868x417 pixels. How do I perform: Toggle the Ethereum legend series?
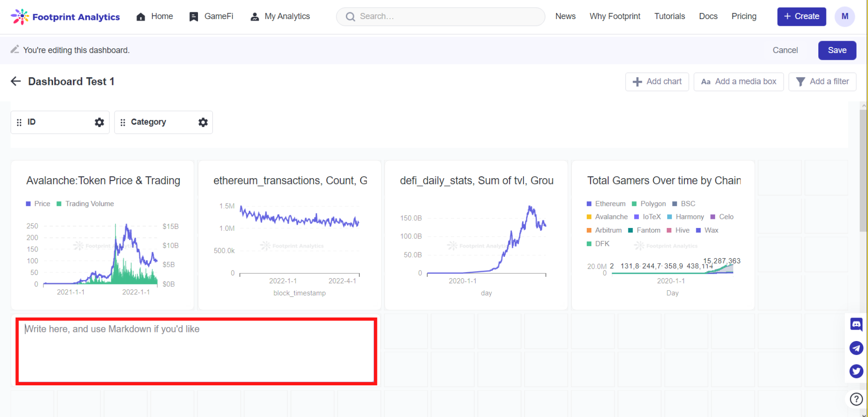606,204
